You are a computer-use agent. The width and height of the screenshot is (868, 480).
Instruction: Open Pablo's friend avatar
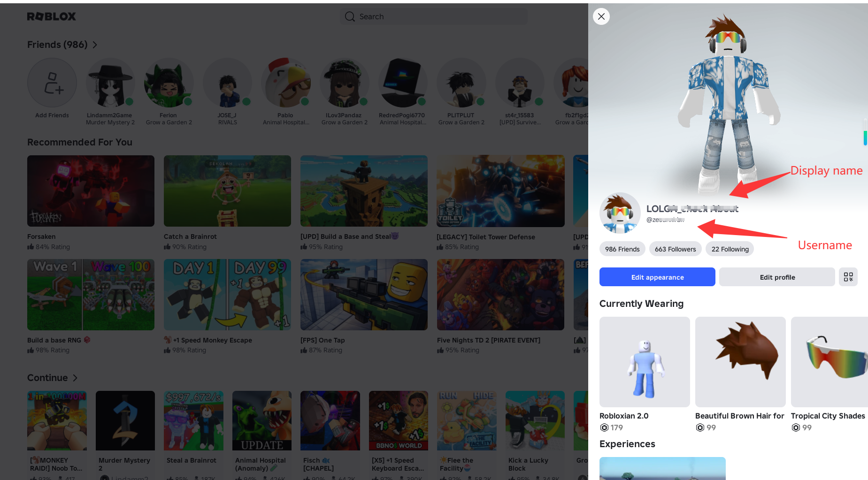click(x=286, y=83)
